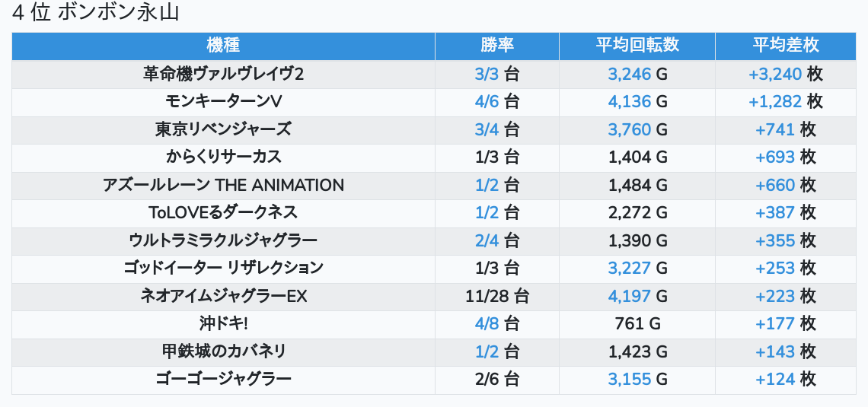The height and width of the screenshot is (407, 868).
Task: Open the 東京リベンジャーズ row name
Action: [223, 129]
